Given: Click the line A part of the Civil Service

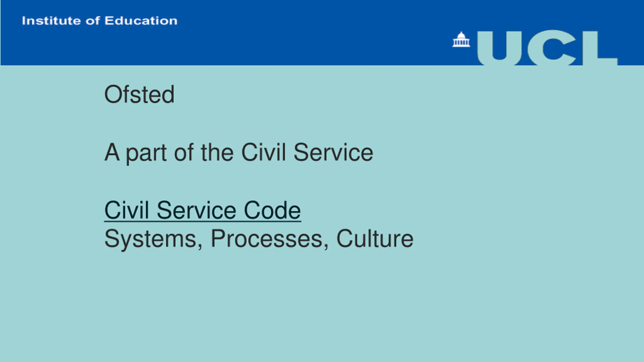Looking at the screenshot, I should pos(239,153).
